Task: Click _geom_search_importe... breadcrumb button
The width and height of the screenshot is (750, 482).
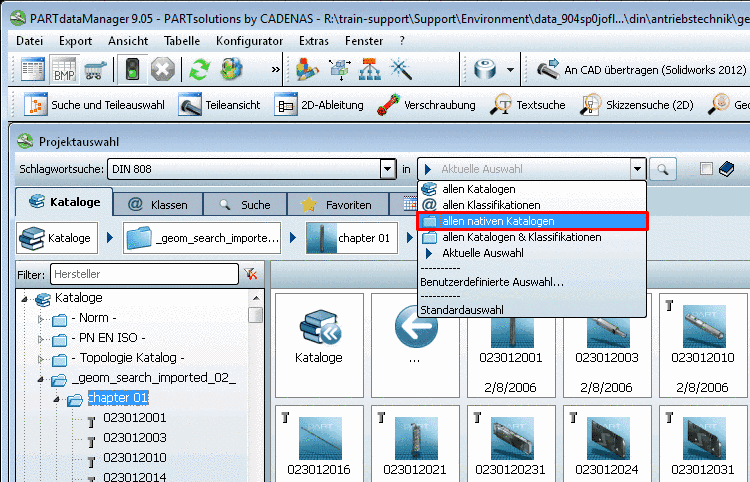Action: (202, 238)
